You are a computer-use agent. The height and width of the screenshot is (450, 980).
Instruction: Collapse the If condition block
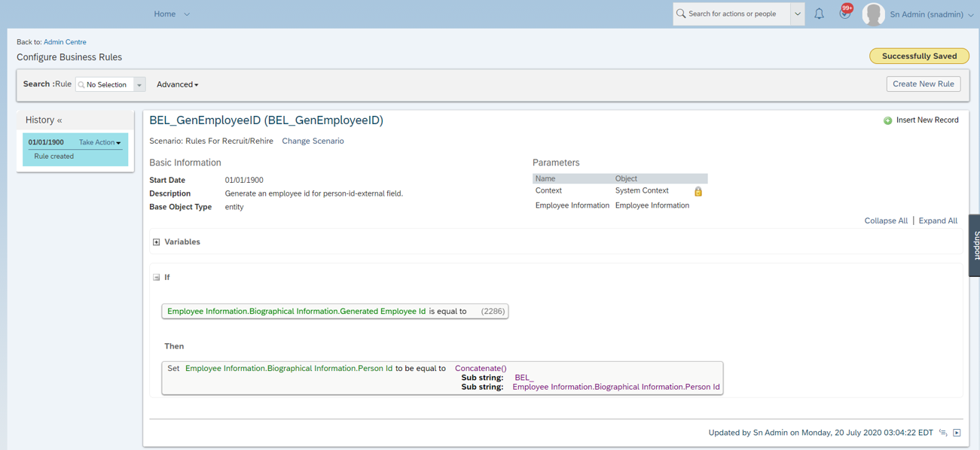click(156, 278)
